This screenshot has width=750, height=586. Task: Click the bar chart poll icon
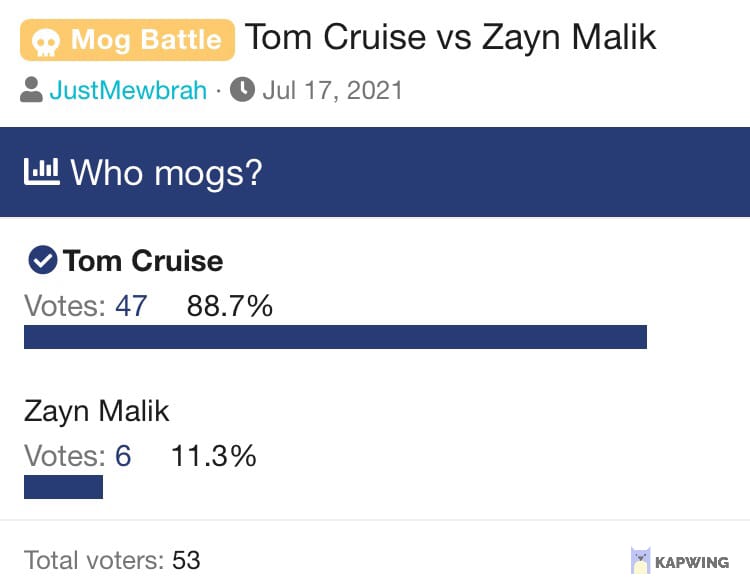tap(42, 171)
